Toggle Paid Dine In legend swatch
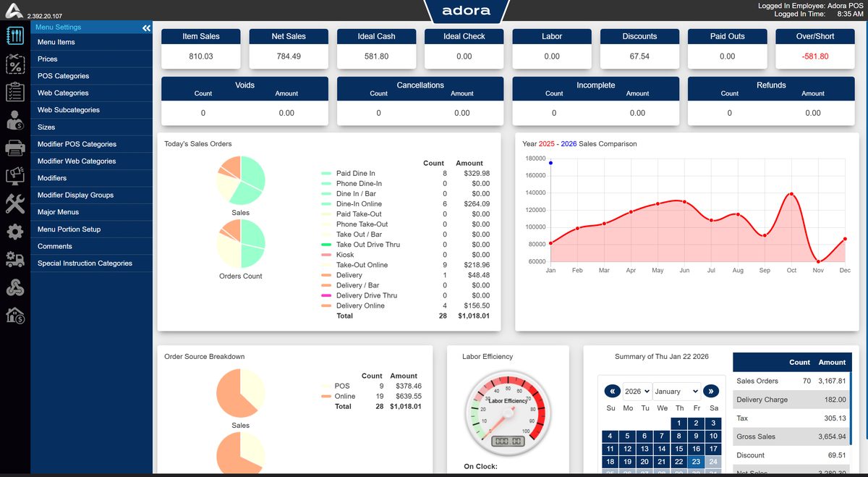 [325, 174]
